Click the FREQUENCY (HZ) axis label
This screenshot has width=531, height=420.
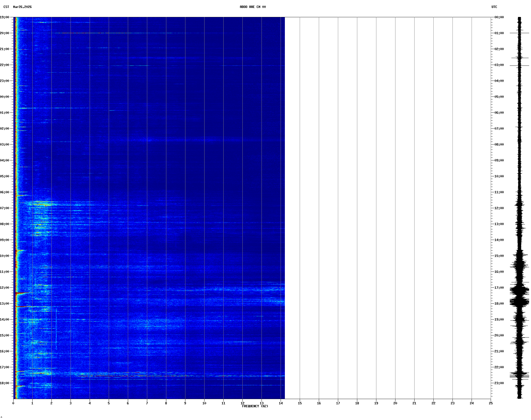coord(255,406)
